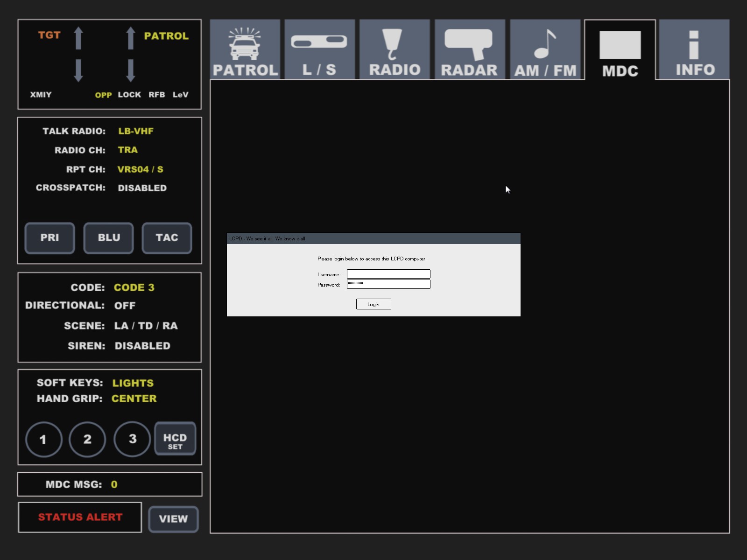
Task: Open the INFO tab
Action: pyautogui.click(x=695, y=49)
